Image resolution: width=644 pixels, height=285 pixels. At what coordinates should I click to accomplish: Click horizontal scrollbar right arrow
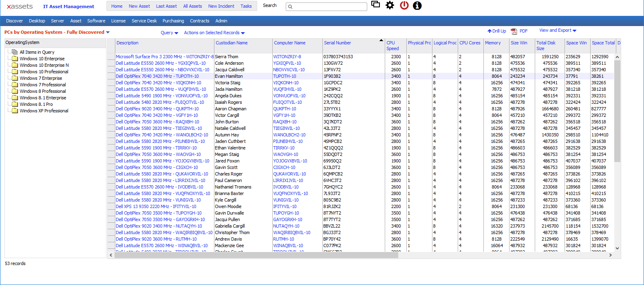click(x=610, y=255)
